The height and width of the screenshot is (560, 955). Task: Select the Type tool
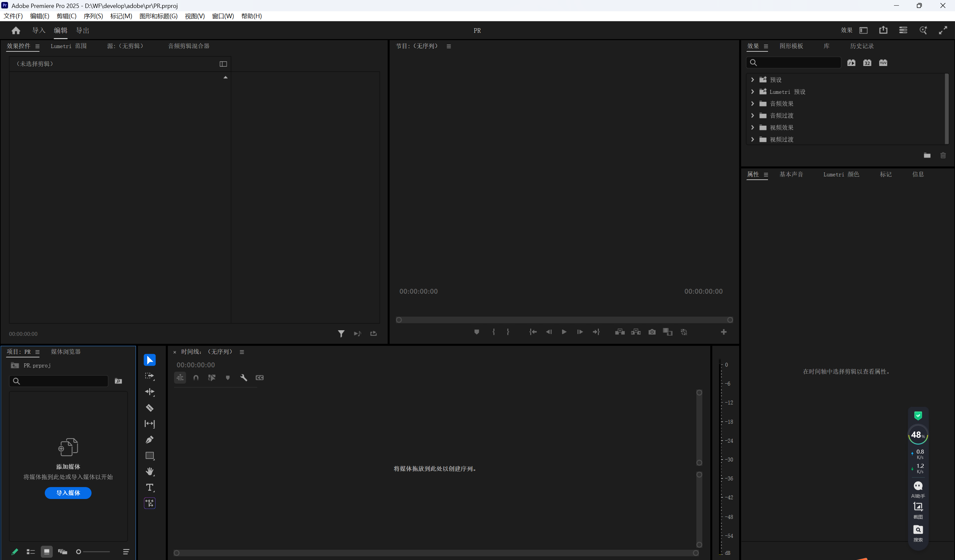(x=150, y=487)
